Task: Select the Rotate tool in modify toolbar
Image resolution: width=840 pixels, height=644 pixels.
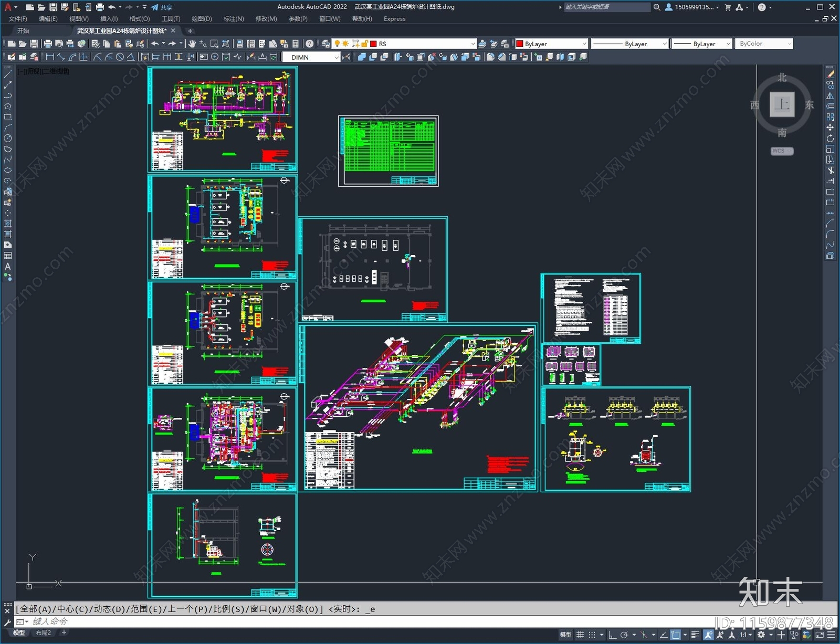Action: 830,138
